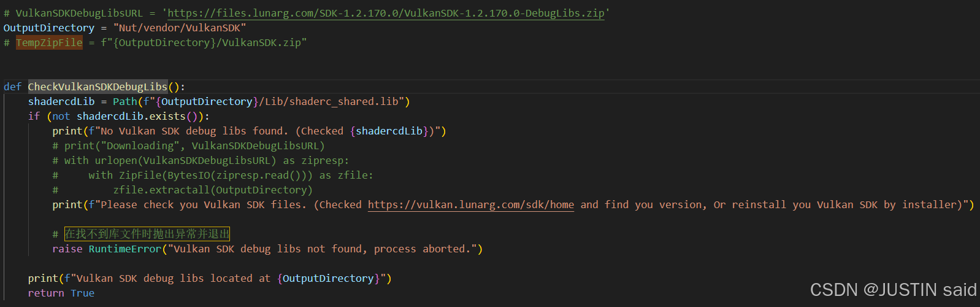Open the files.lunarg.com DebugLibs zip URL
This screenshot has width=980, height=307.
tap(386, 13)
